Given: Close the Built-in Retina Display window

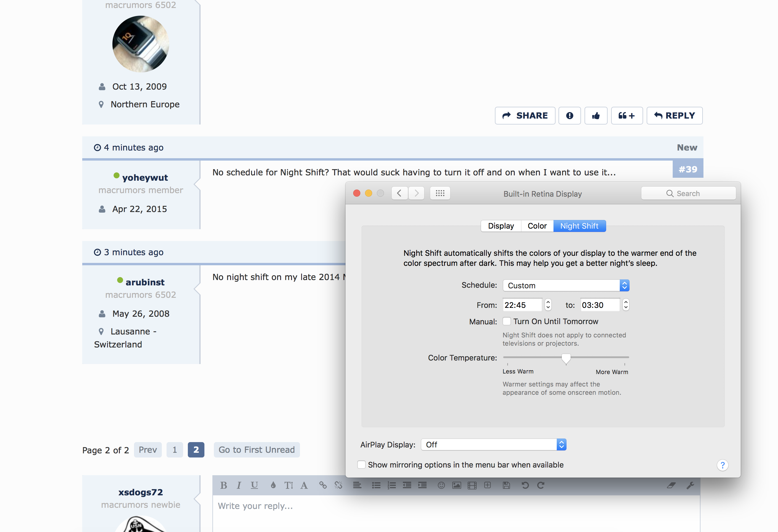Looking at the screenshot, I should (x=356, y=193).
